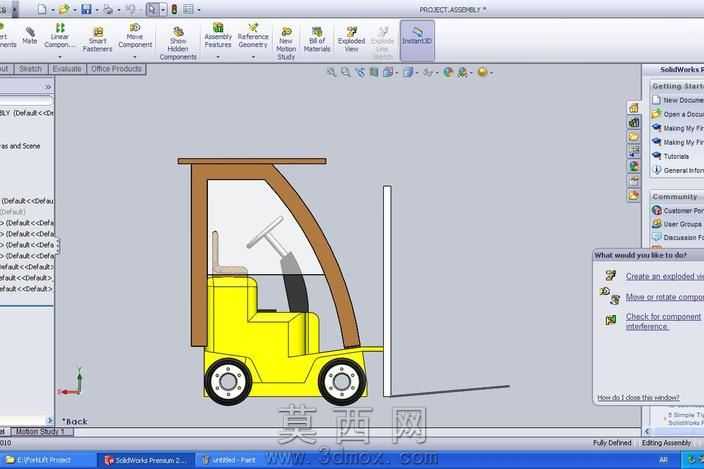Click the Move or rotate component link
Image resolution: width=704 pixels, height=469 pixels.
664,297
